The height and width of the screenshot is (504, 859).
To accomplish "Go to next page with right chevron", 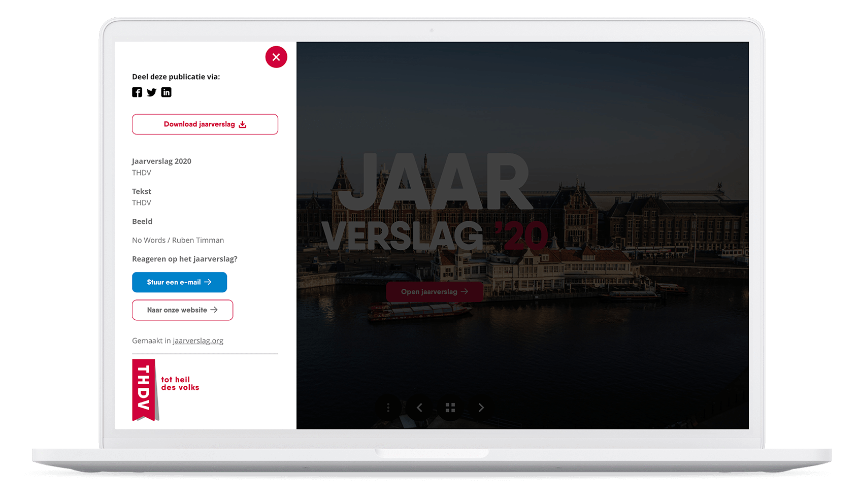I will tap(481, 408).
